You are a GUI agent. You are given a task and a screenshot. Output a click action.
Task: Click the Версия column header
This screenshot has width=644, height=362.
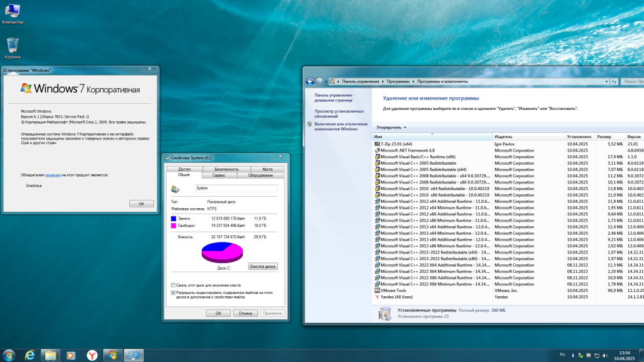[x=634, y=136]
